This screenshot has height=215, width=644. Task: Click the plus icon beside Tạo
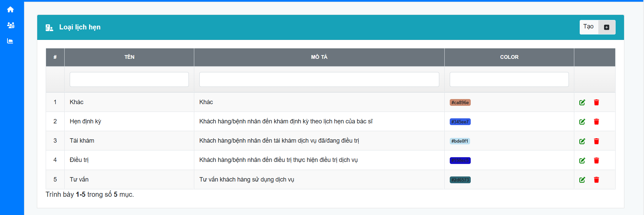pos(606,27)
